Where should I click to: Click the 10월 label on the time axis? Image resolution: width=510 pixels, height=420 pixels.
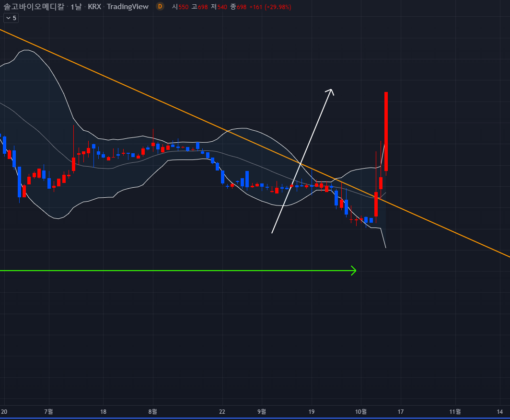(361, 411)
